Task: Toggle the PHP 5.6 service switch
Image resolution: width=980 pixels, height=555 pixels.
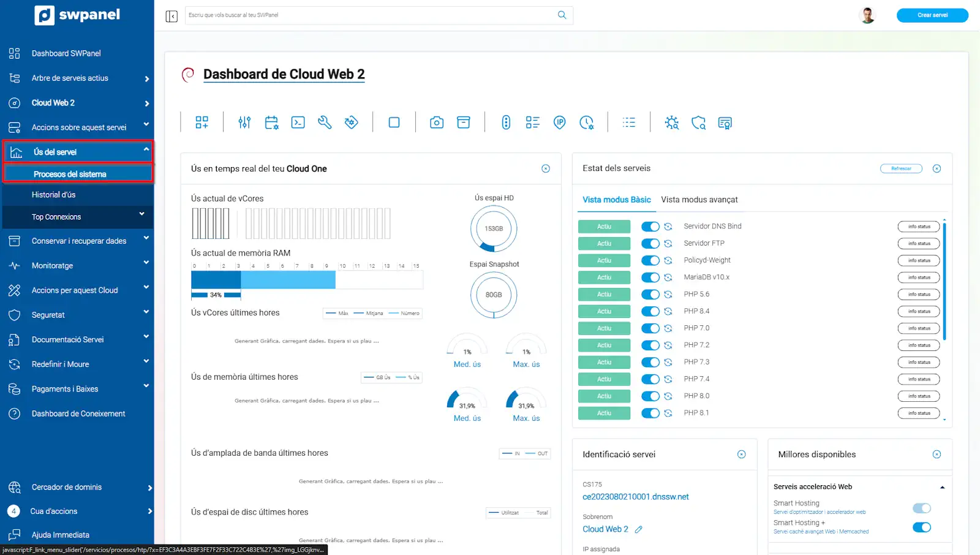Action: [x=650, y=295]
